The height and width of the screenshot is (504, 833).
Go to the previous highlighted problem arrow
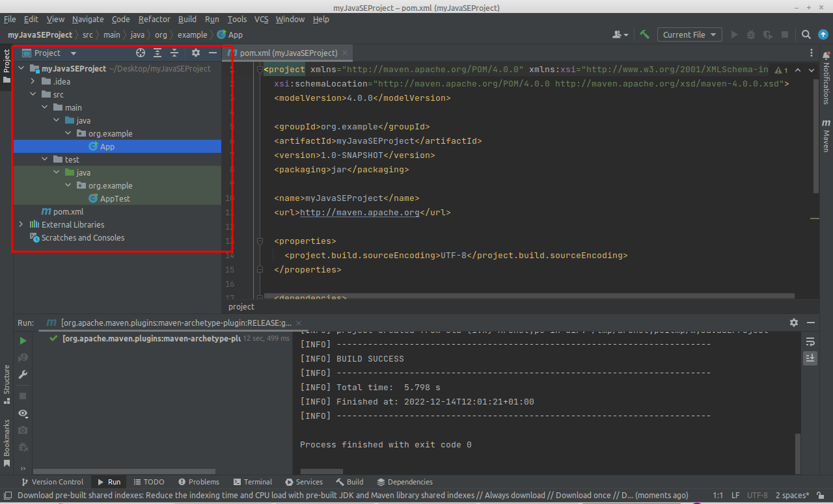point(798,70)
